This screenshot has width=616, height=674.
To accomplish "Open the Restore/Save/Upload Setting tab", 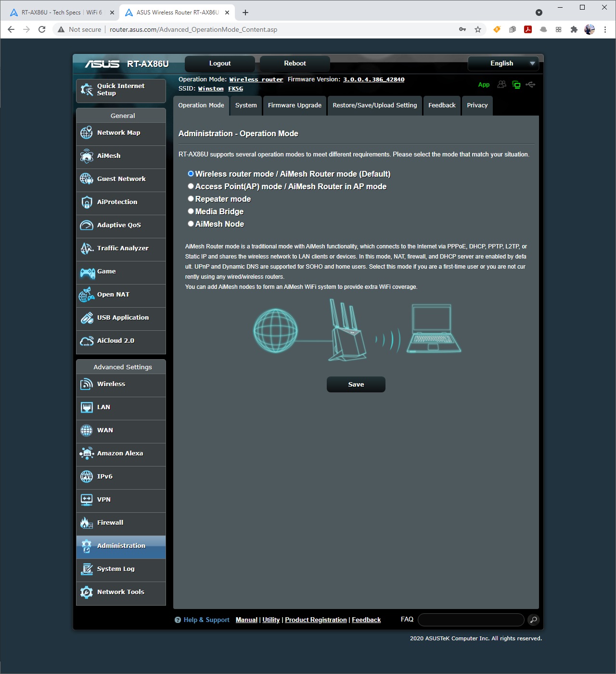I will (x=374, y=105).
